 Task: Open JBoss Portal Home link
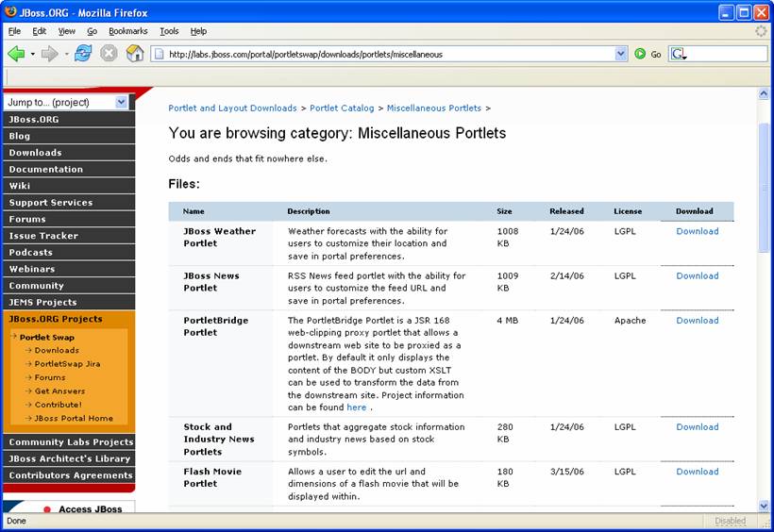[x=74, y=418]
